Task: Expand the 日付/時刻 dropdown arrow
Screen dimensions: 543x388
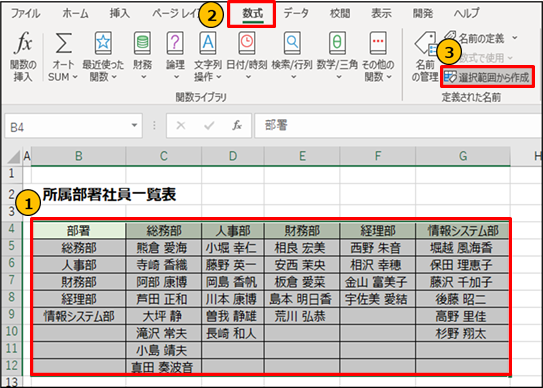Action: [x=248, y=77]
